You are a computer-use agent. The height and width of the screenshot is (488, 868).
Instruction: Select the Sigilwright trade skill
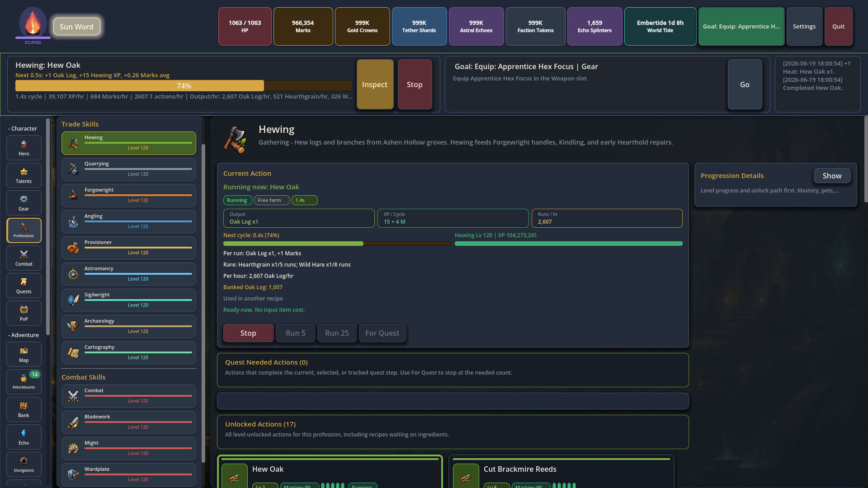tap(129, 300)
